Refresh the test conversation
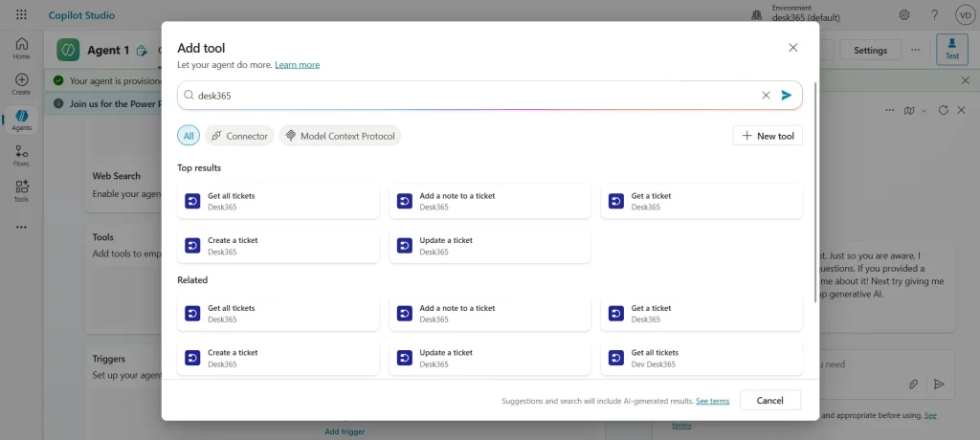980x440 pixels. tap(944, 110)
